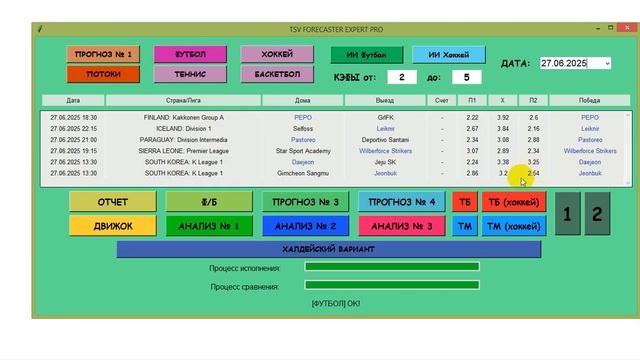Image resolution: width=640 pixels, height=360 pixels.
Task: Click the red ТБ button
Action: tap(465, 202)
